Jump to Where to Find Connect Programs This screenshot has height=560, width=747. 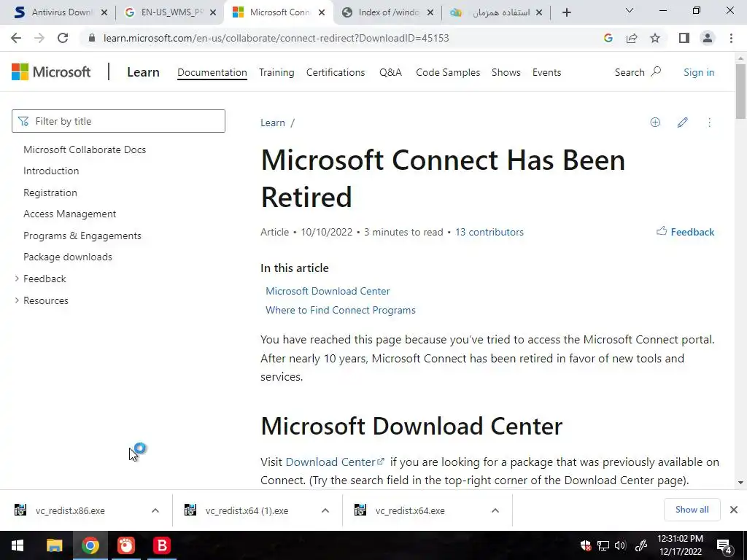pyautogui.click(x=341, y=310)
